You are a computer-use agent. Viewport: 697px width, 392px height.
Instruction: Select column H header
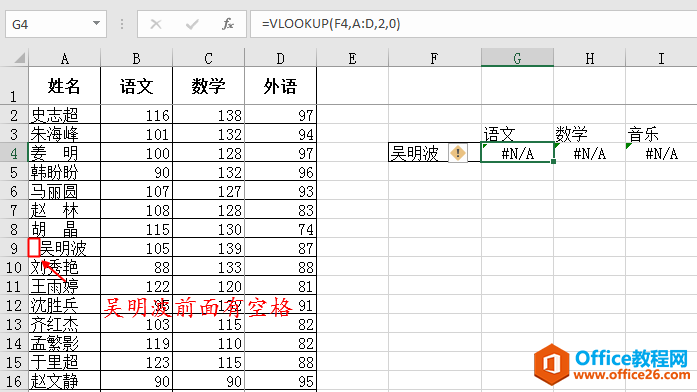589,58
